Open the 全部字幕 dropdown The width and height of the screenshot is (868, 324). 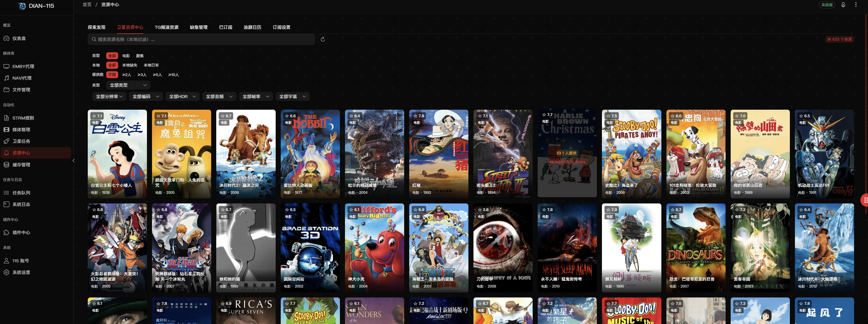click(x=293, y=97)
